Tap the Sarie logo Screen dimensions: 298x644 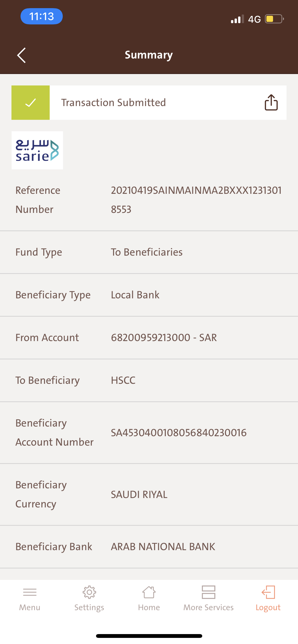pyautogui.click(x=37, y=150)
